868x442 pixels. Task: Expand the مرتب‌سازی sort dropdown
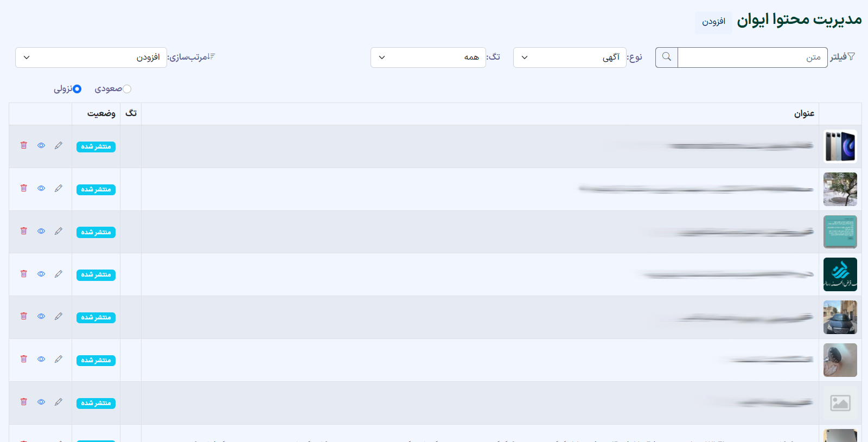91,57
